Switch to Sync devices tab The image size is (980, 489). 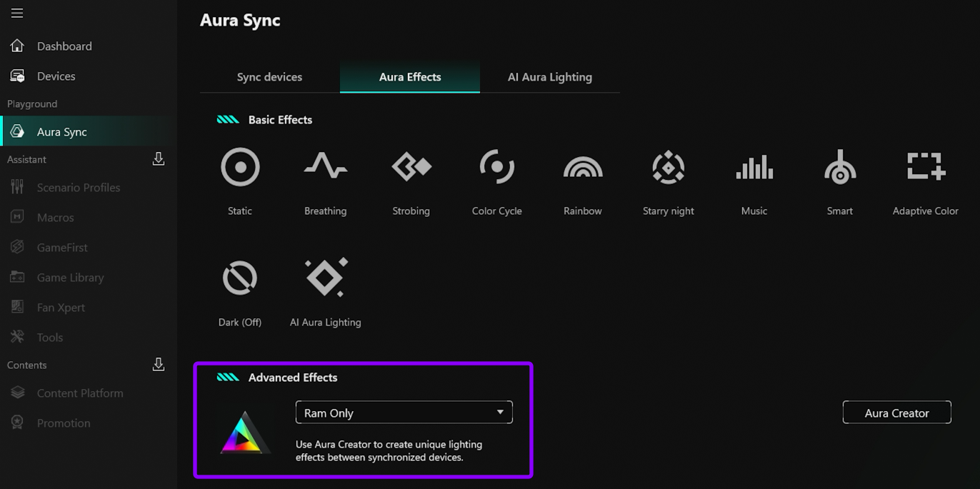(269, 77)
